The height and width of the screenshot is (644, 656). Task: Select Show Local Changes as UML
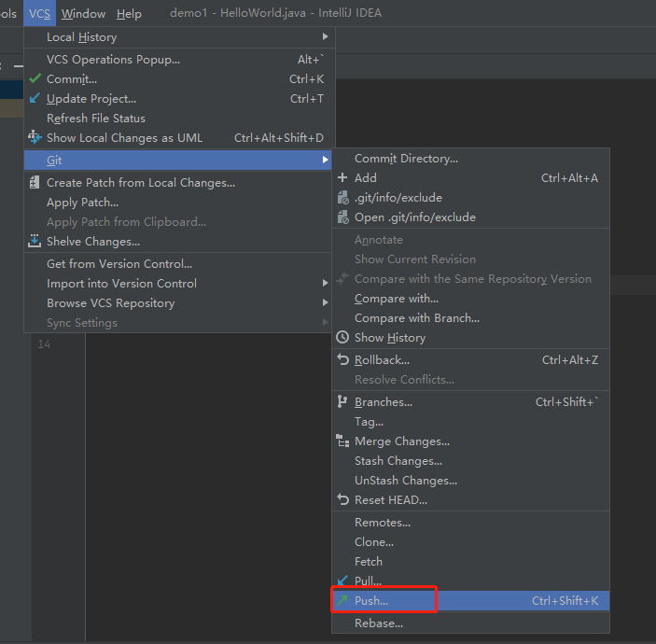pyautogui.click(x=179, y=138)
